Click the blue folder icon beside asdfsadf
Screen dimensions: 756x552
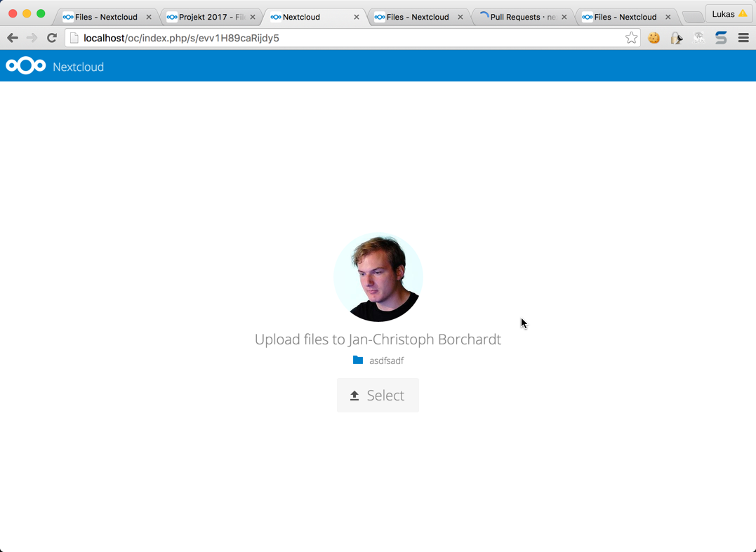pos(358,360)
